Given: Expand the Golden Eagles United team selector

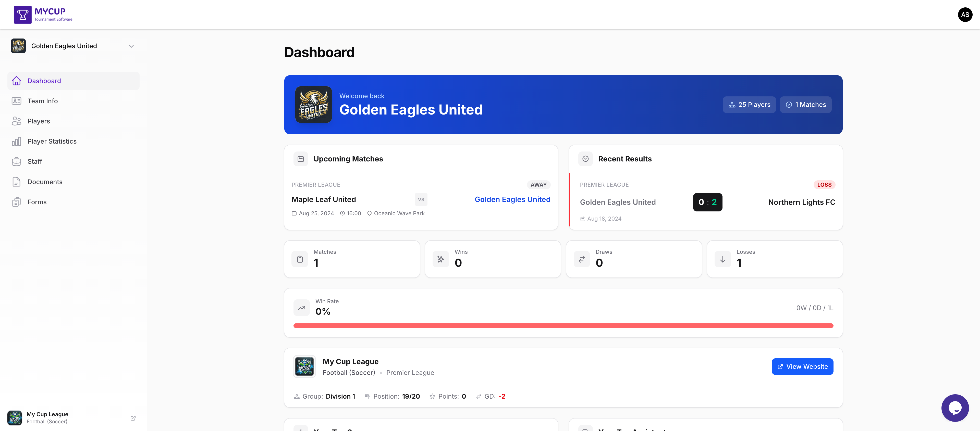Looking at the screenshot, I should [x=131, y=46].
